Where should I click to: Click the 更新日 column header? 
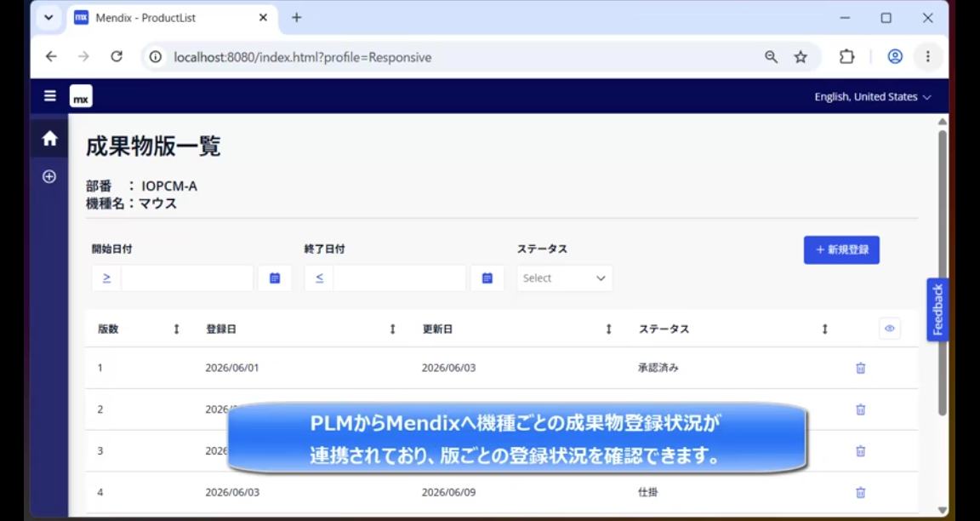pos(437,329)
